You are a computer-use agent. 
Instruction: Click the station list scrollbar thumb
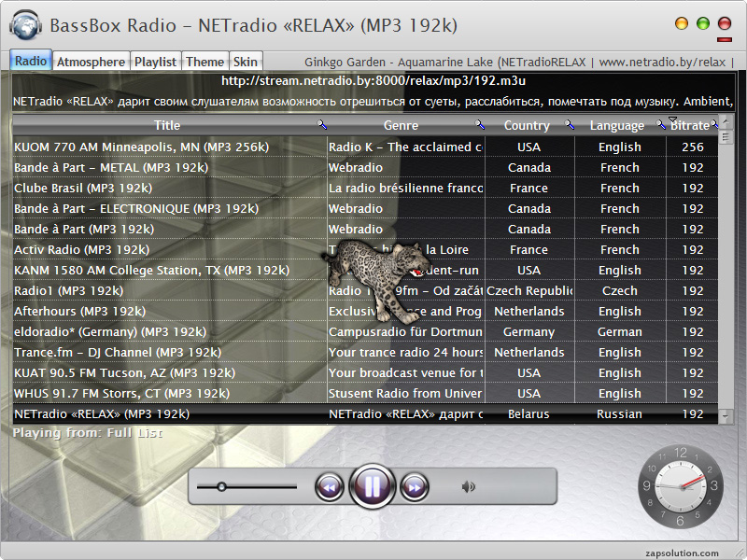(x=726, y=137)
